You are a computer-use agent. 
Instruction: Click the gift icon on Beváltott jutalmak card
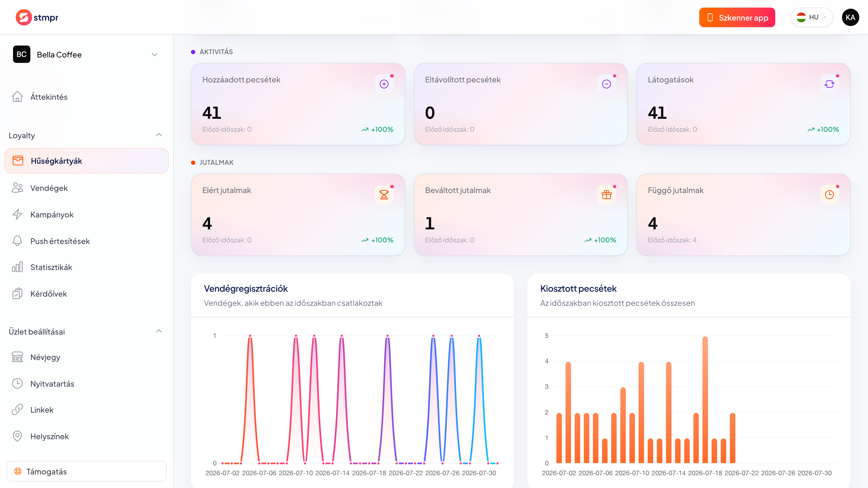point(606,194)
